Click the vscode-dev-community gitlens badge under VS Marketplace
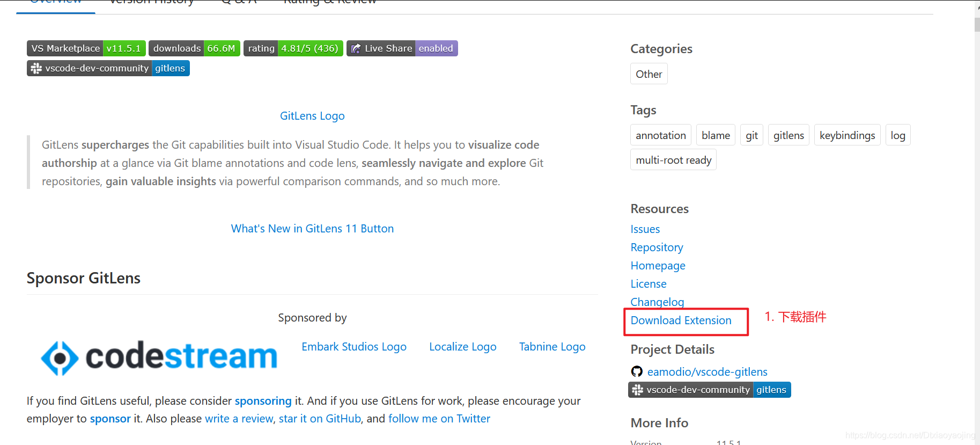This screenshot has height=445, width=980. point(108,68)
